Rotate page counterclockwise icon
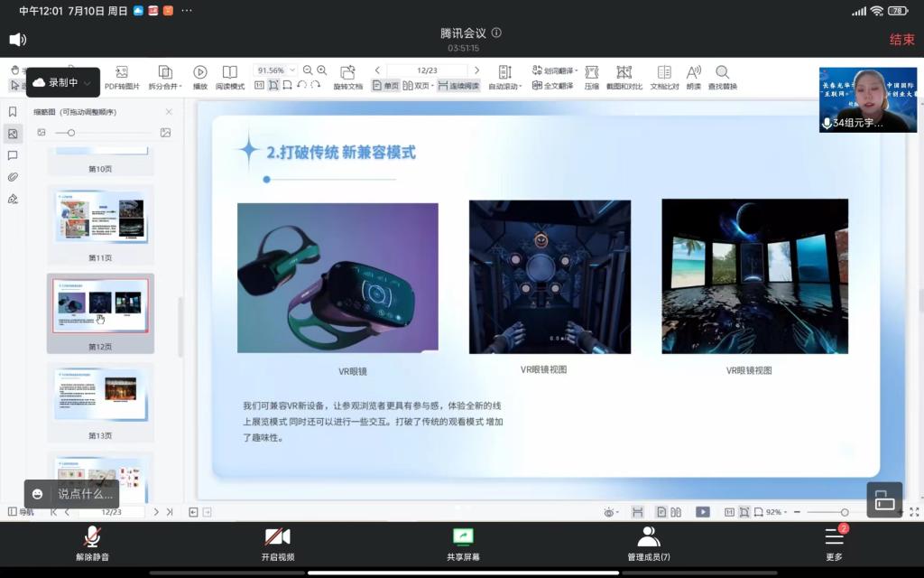This screenshot has height=578, width=924. pos(301,85)
